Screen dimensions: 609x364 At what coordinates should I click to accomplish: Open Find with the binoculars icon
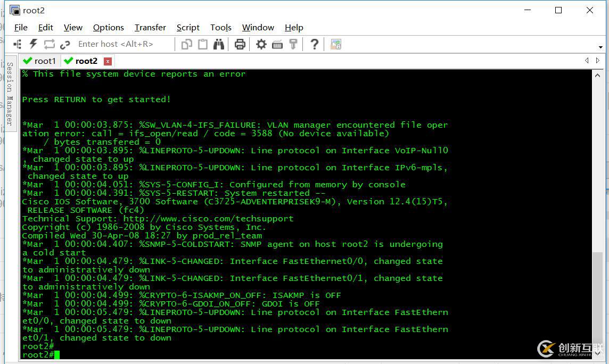point(219,44)
